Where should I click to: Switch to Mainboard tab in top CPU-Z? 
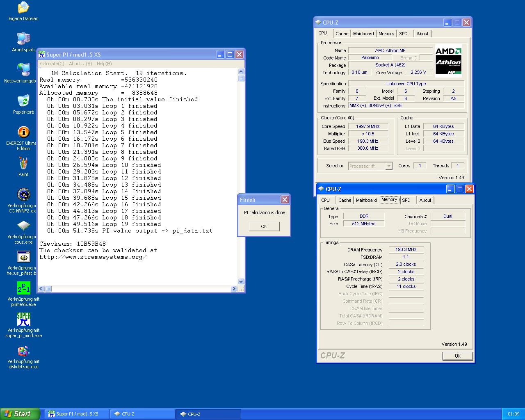(363, 34)
